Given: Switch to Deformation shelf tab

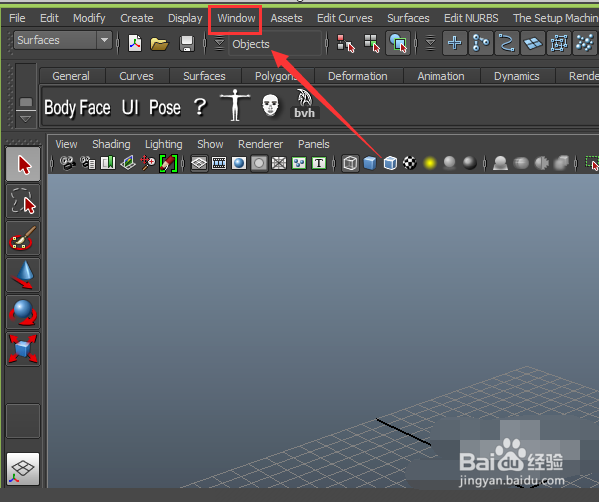Looking at the screenshot, I should (358, 76).
